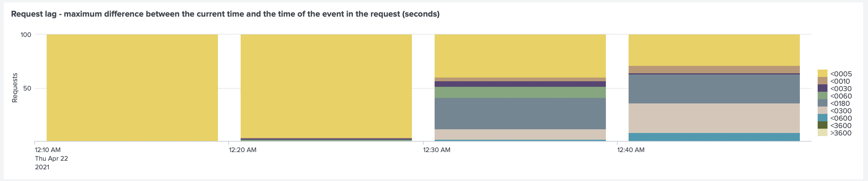Click the >3600 pale yellow legend swatch
This screenshot has height=181, width=868.
pos(822,133)
